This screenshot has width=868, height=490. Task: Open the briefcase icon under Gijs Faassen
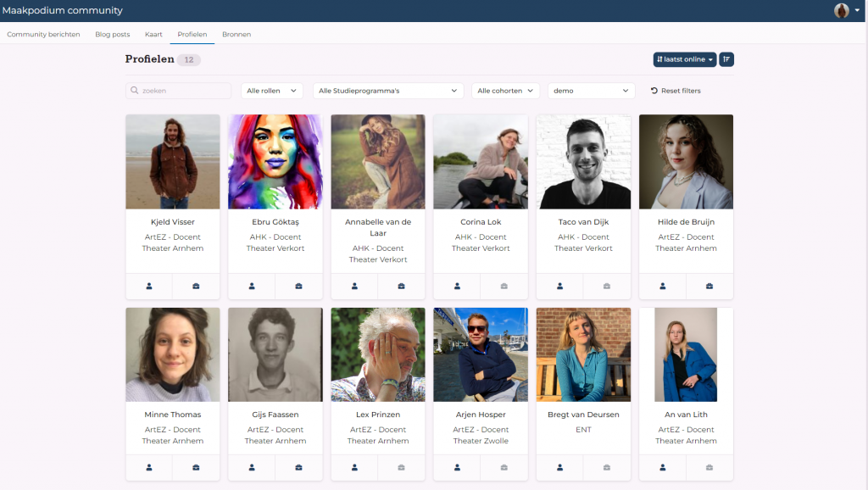(298, 467)
